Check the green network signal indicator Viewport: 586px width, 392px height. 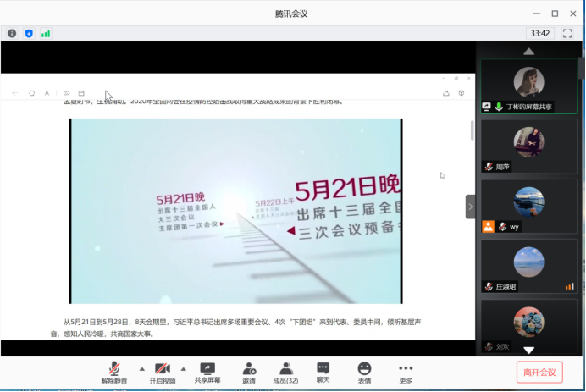(x=46, y=34)
